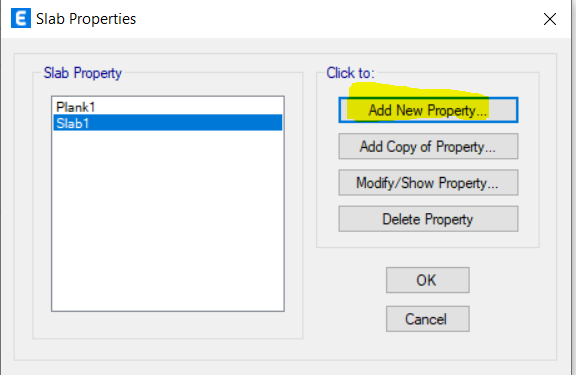Viewport: 576px width, 375px height.
Task: Delete the selected property
Action: point(428,219)
